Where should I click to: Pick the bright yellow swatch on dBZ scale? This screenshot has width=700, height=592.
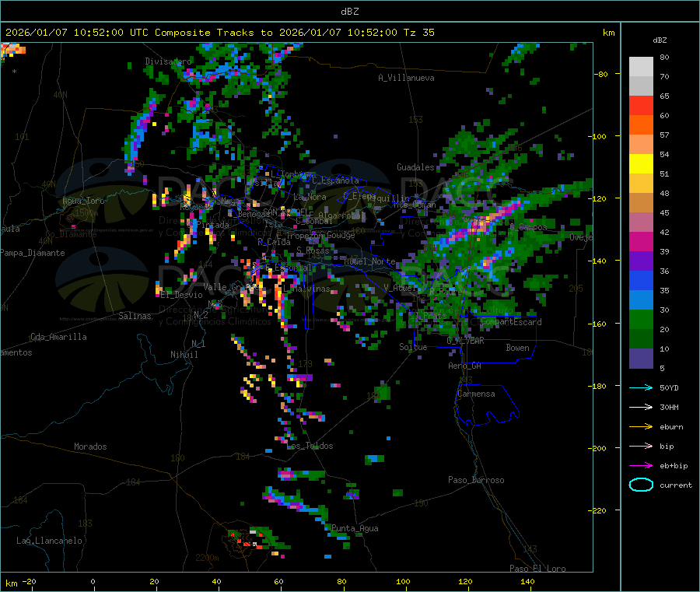pyautogui.click(x=641, y=164)
